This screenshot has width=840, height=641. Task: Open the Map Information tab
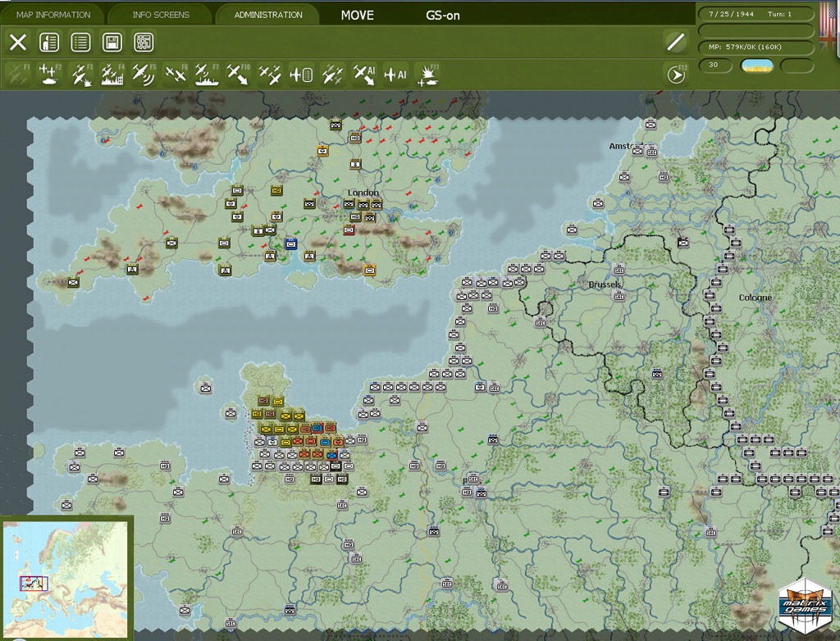[x=53, y=15]
